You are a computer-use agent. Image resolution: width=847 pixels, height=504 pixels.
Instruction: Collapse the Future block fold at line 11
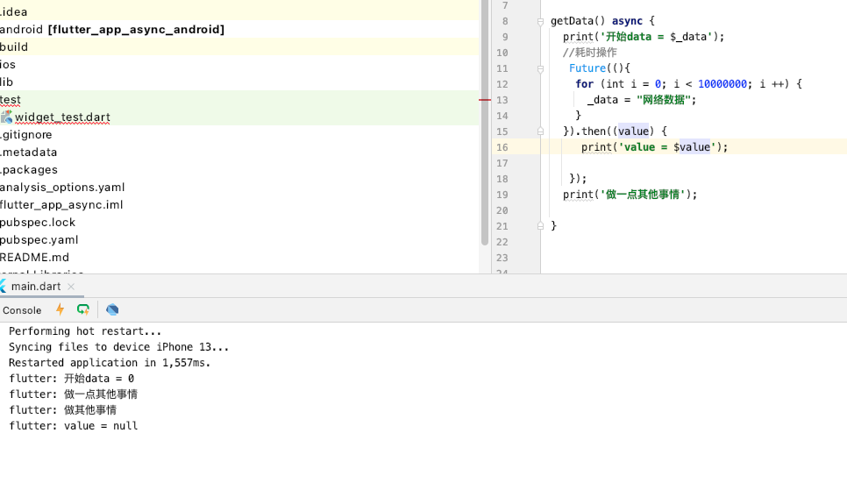(540, 68)
